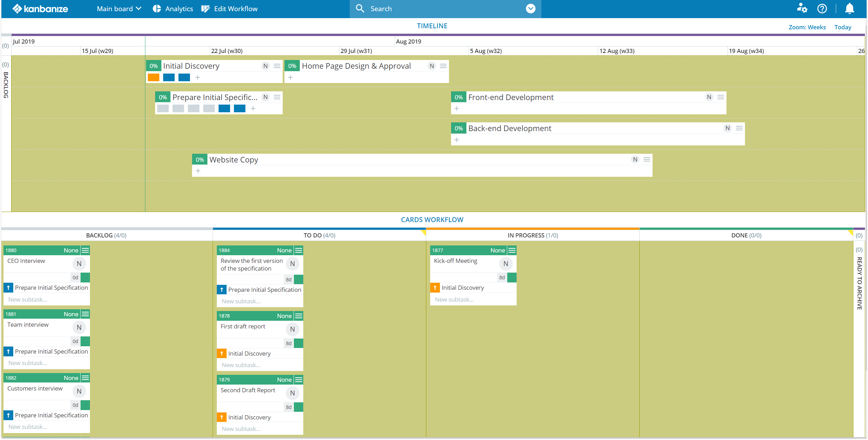
Task: Open Edit Workflow
Action: (230, 9)
